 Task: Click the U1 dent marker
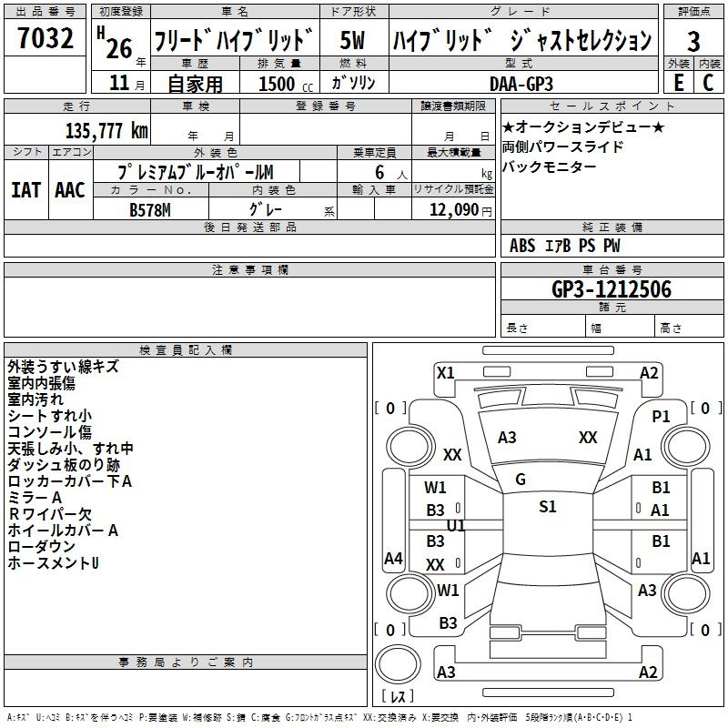[x=456, y=526]
